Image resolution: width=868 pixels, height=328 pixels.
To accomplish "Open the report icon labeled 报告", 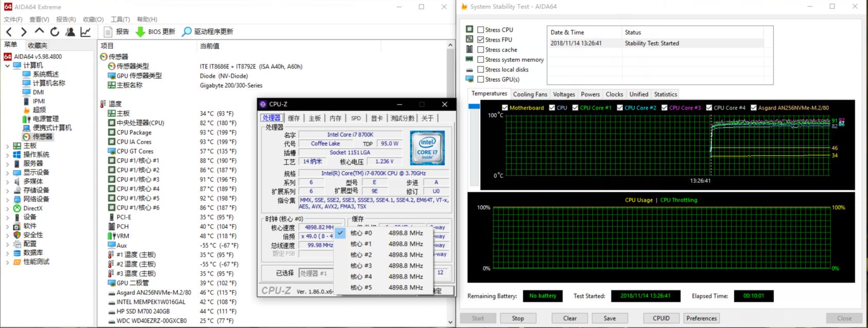I will (108, 32).
